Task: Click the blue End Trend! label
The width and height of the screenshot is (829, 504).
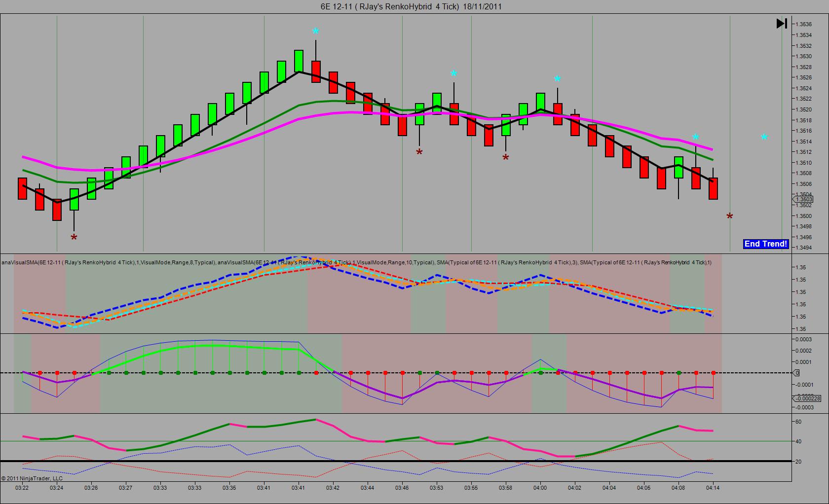Action: [x=766, y=244]
